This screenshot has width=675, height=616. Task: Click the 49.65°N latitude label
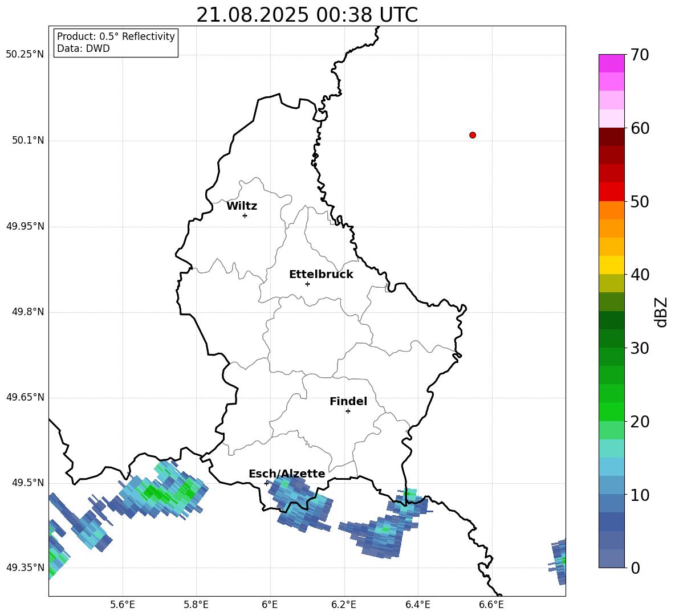pyautogui.click(x=25, y=397)
